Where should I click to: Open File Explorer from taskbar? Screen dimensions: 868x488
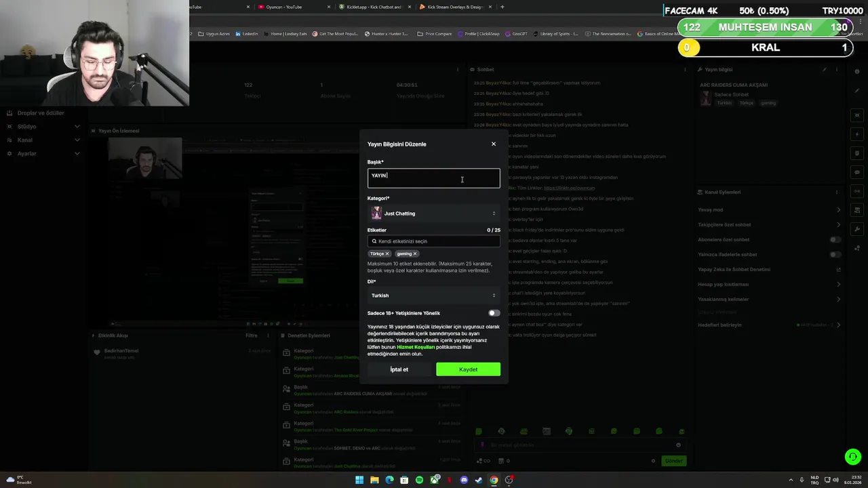click(x=374, y=480)
